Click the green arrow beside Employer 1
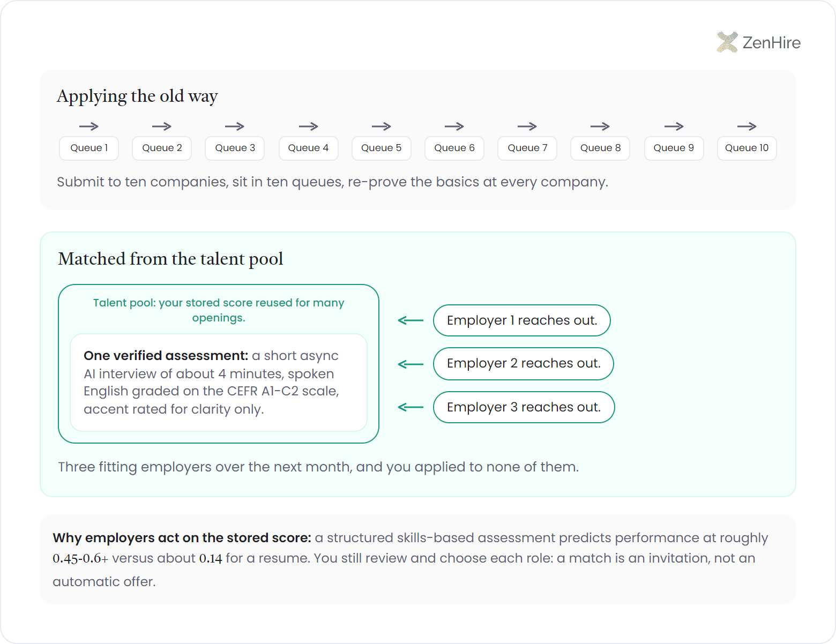This screenshot has width=836, height=644. (x=410, y=320)
